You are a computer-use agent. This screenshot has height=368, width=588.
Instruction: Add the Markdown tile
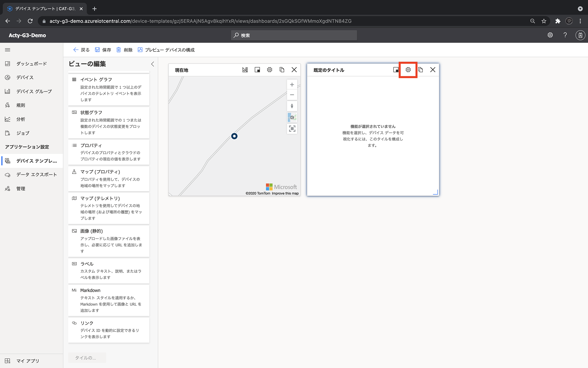tap(109, 300)
